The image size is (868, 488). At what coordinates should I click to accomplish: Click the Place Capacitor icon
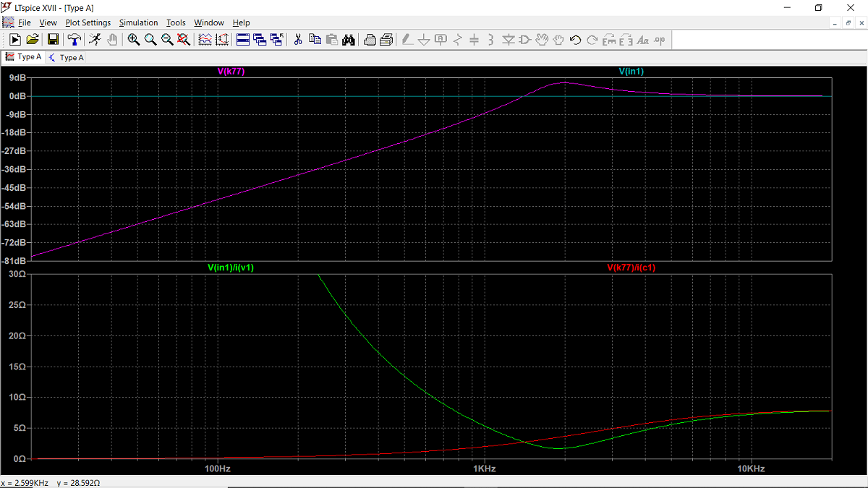point(475,40)
